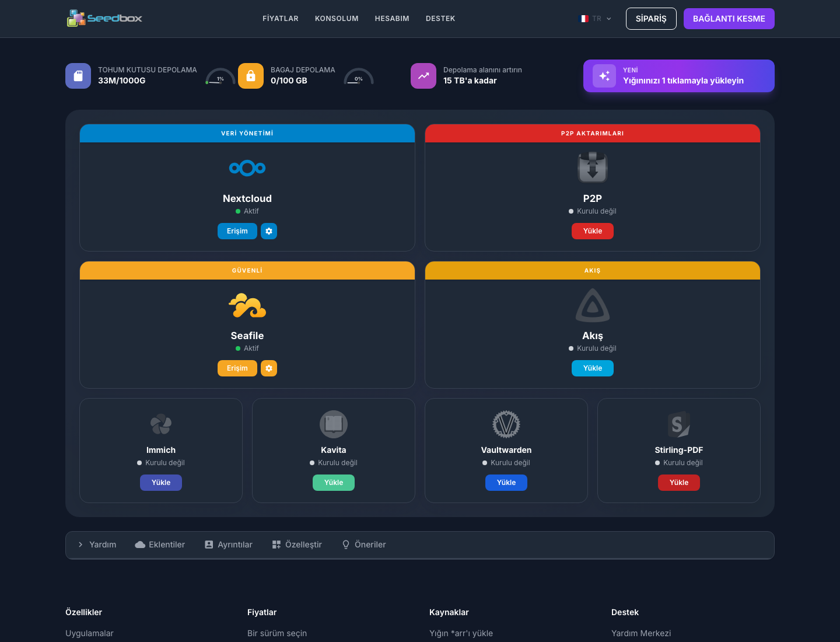
Task: Click the Özelleştir widgets icon
Action: 276,545
